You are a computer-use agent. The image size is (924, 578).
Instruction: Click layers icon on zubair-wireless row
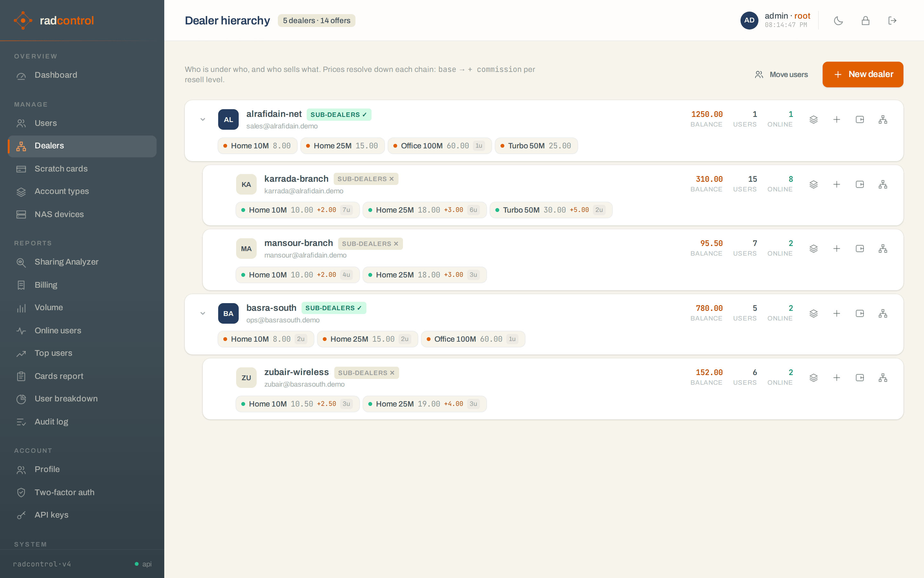point(813,378)
